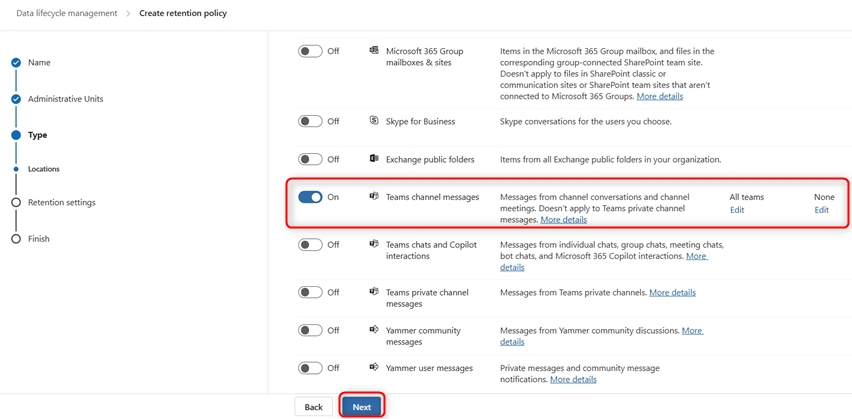Click the Finish step circle
This screenshot has height=419, width=852.
[16, 239]
